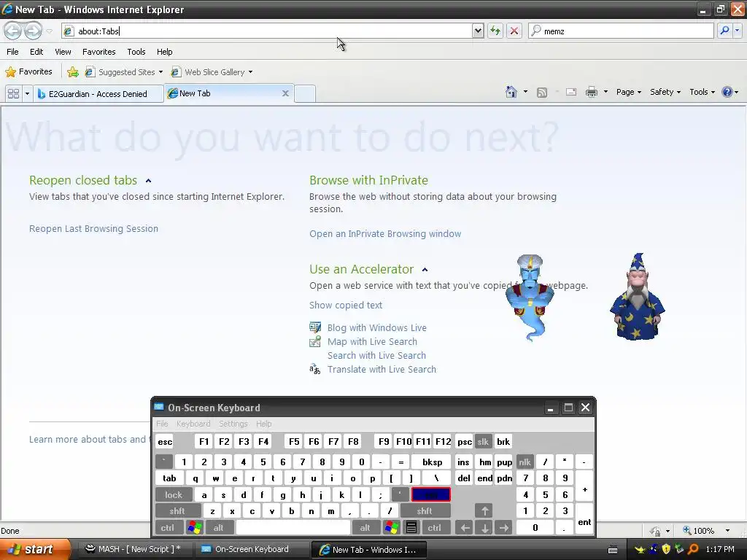This screenshot has width=747, height=560.
Task: Click the Back navigation arrow
Action: click(13, 31)
